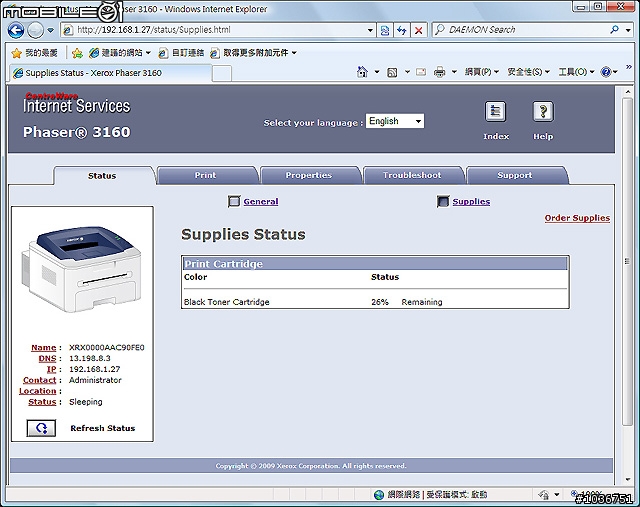Click the Phaser 3160 printer image
This screenshot has width=640, height=507.
[x=81, y=269]
